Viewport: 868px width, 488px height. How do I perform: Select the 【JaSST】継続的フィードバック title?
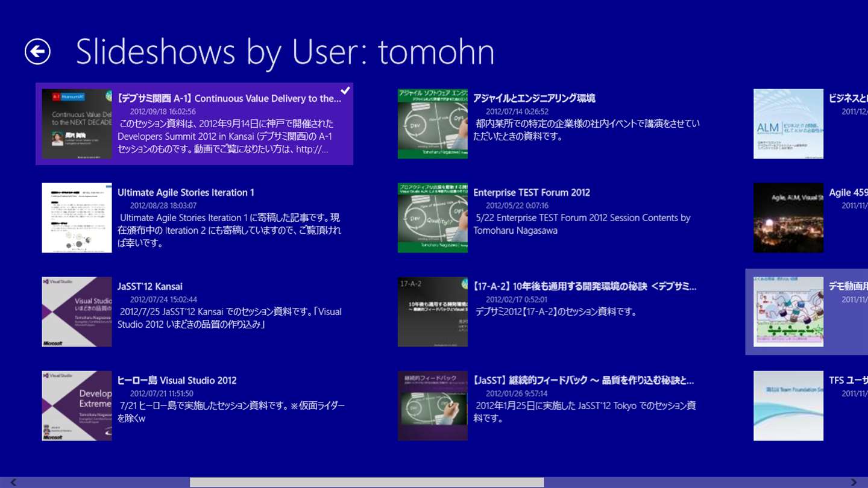click(583, 381)
